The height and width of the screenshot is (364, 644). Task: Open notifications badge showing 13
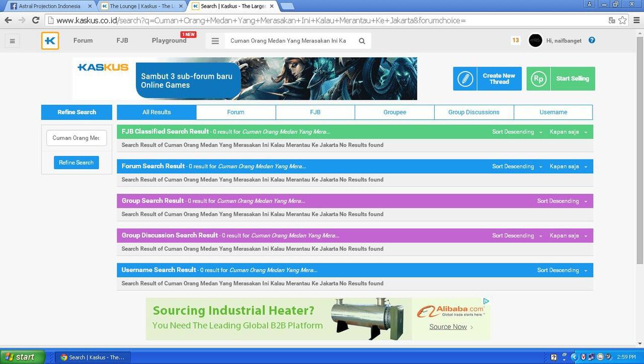516,40
